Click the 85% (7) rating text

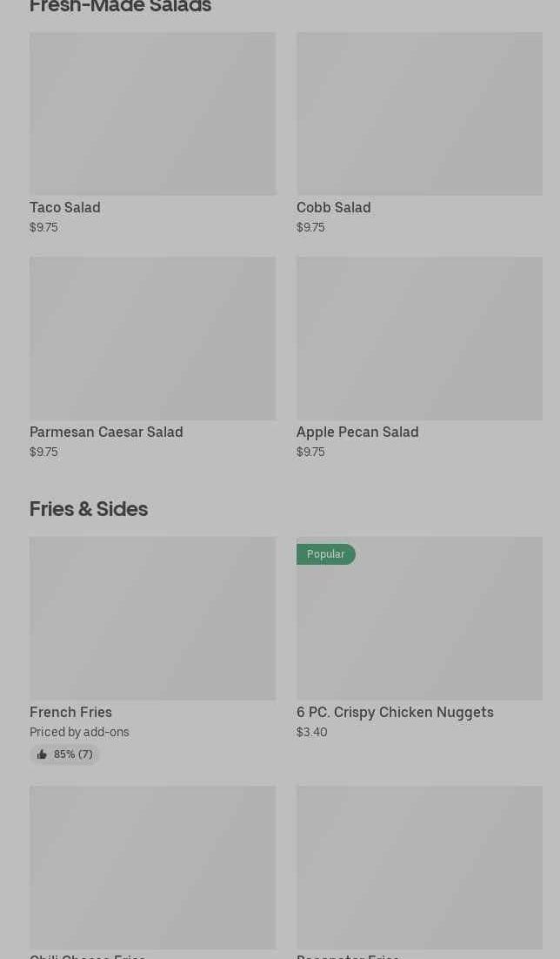(73, 754)
